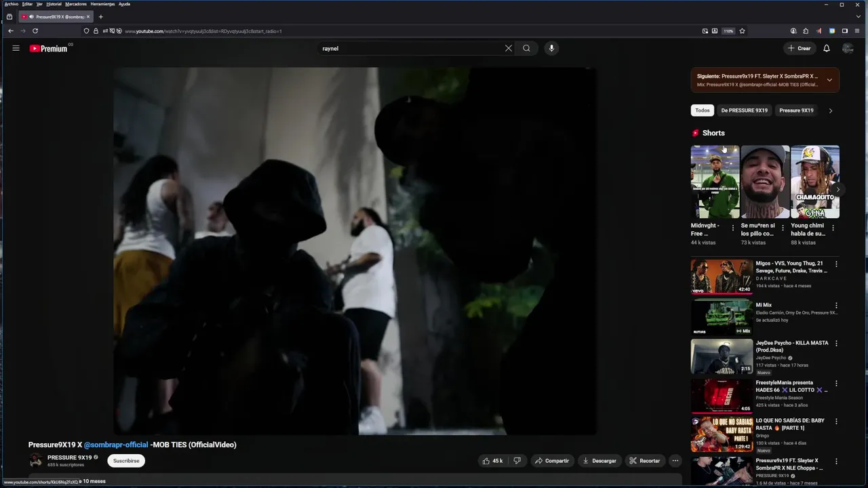Open the extensions puzzle icon

(806, 30)
